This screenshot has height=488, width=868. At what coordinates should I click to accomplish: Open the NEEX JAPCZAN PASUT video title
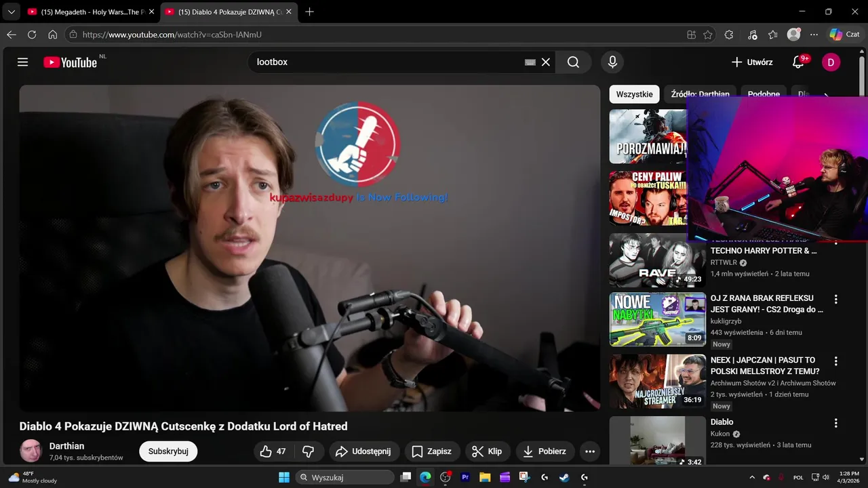point(765,365)
